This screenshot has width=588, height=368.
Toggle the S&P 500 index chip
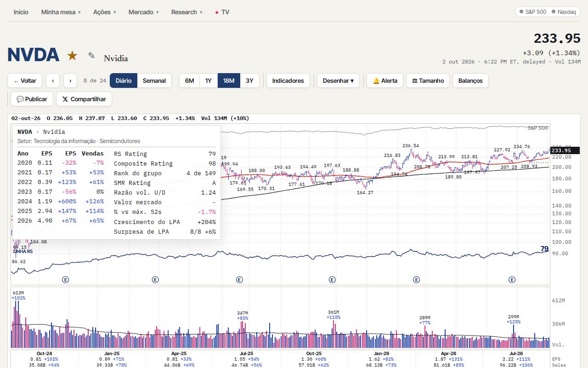coord(533,12)
